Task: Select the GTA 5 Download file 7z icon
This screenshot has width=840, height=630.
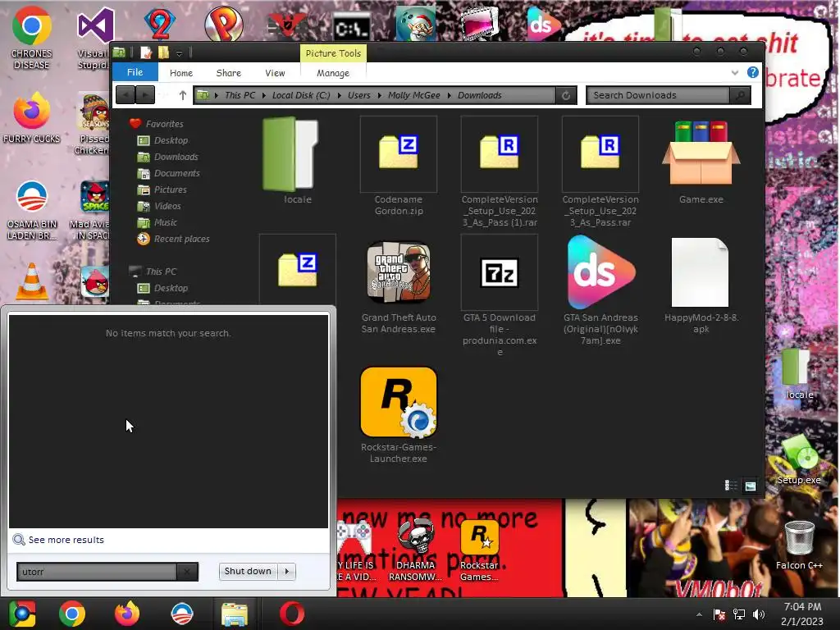Action: click(500, 272)
